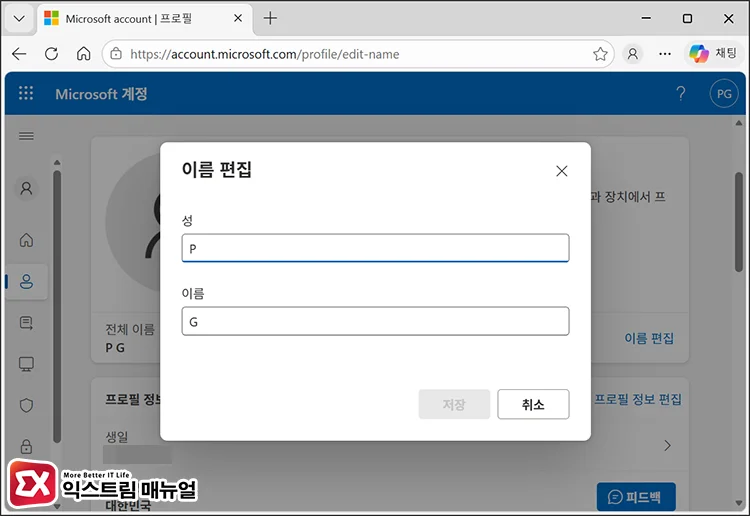Click the address bar URL
The image size is (750, 516).
(x=265, y=54)
